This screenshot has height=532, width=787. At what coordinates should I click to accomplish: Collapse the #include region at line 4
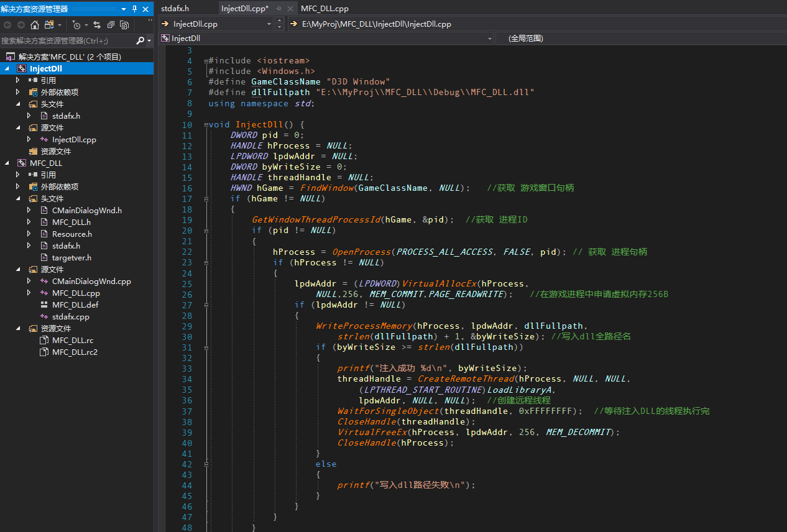[206, 61]
